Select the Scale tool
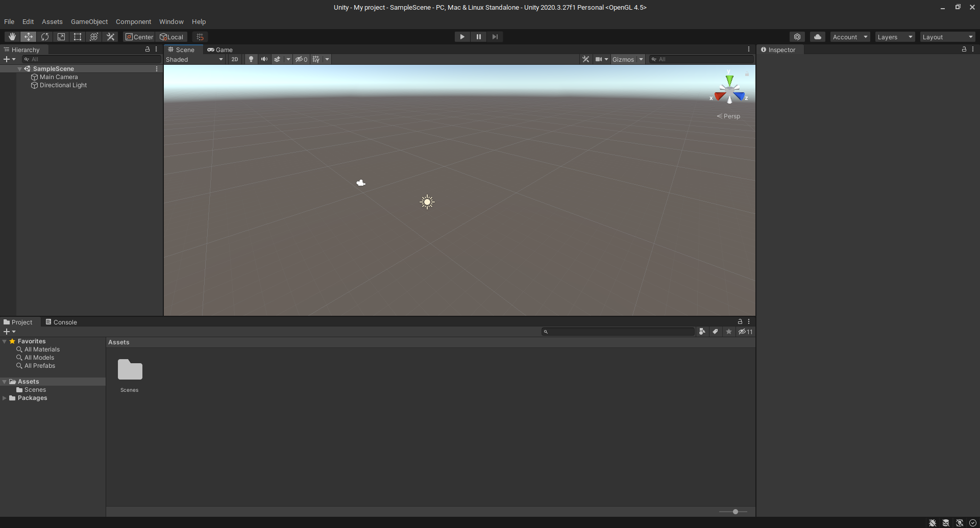 click(x=61, y=37)
